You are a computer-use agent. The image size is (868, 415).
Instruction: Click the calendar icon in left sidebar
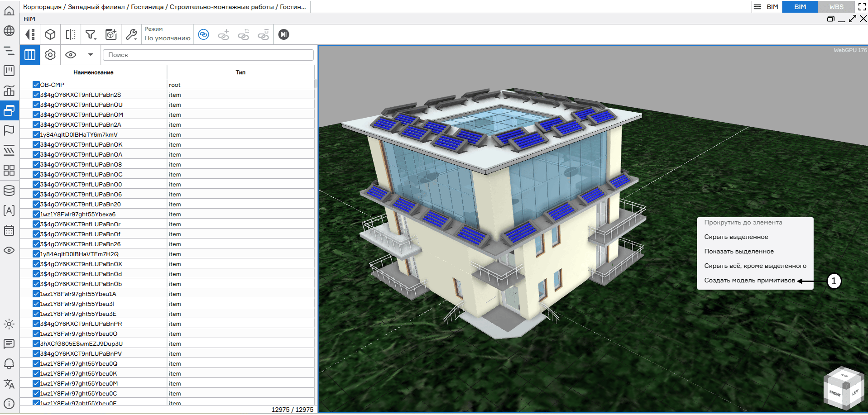(9, 230)
